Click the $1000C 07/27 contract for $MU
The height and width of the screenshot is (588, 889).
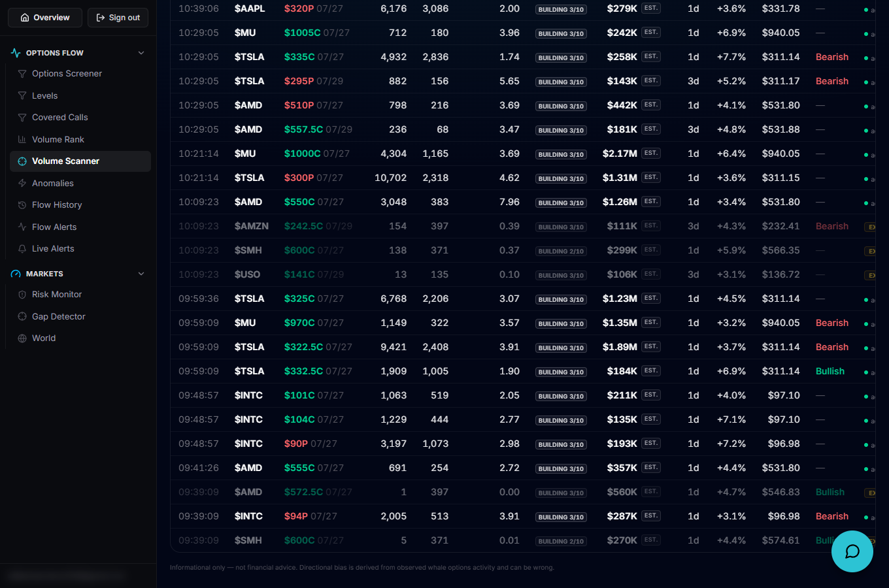pyautogui.click(x=316, y=154)
